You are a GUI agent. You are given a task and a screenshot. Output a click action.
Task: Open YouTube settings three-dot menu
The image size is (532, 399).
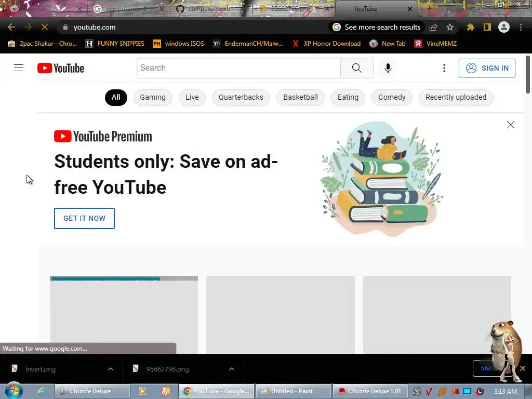pyautogui.click(x=444, y=68)
